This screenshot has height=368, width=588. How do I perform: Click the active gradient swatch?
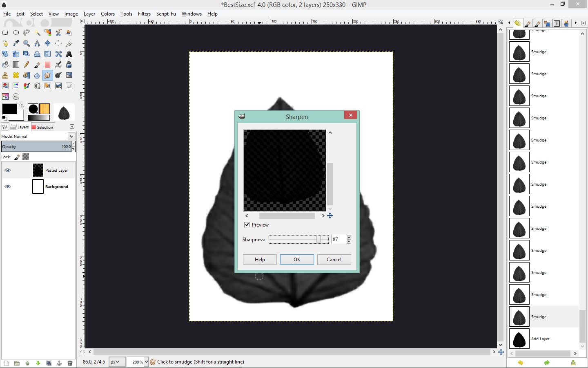(38, 118)
